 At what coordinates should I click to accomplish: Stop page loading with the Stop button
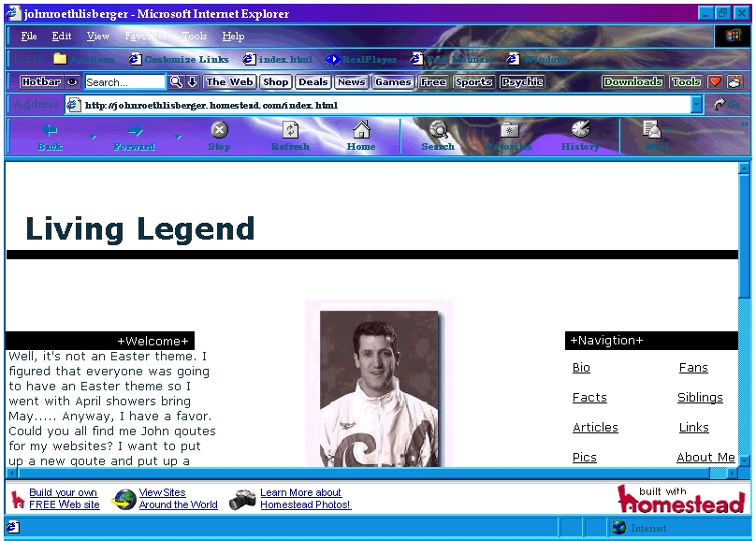(219, 137)
